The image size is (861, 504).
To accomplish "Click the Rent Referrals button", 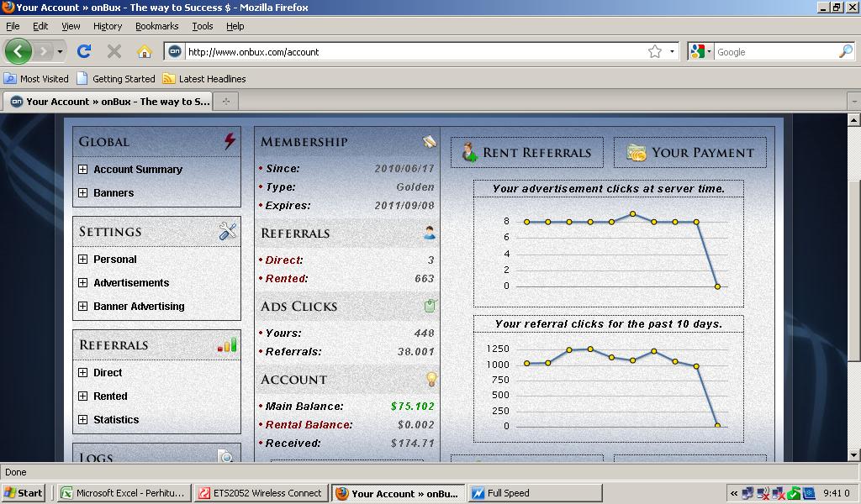I will (x=526, y=153).
